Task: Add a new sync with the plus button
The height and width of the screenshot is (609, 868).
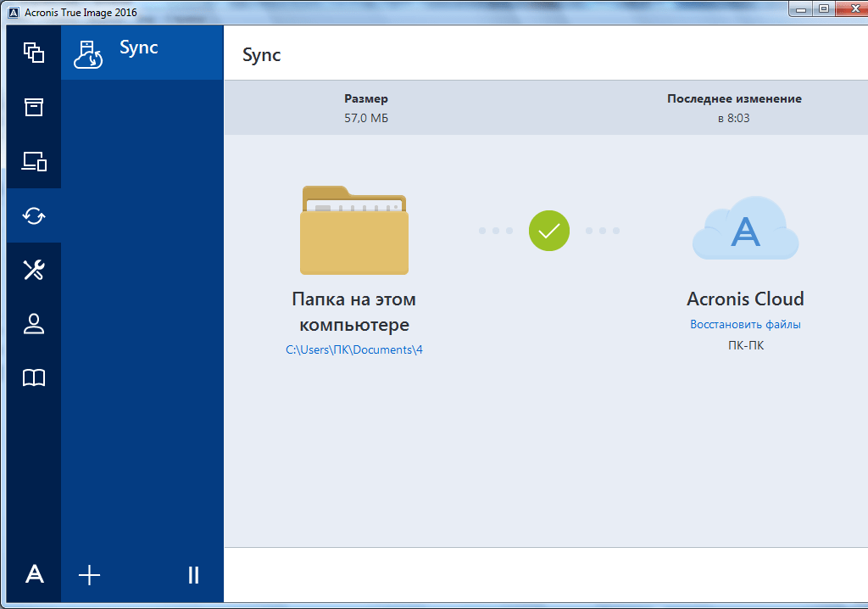Action: (89, 575)
